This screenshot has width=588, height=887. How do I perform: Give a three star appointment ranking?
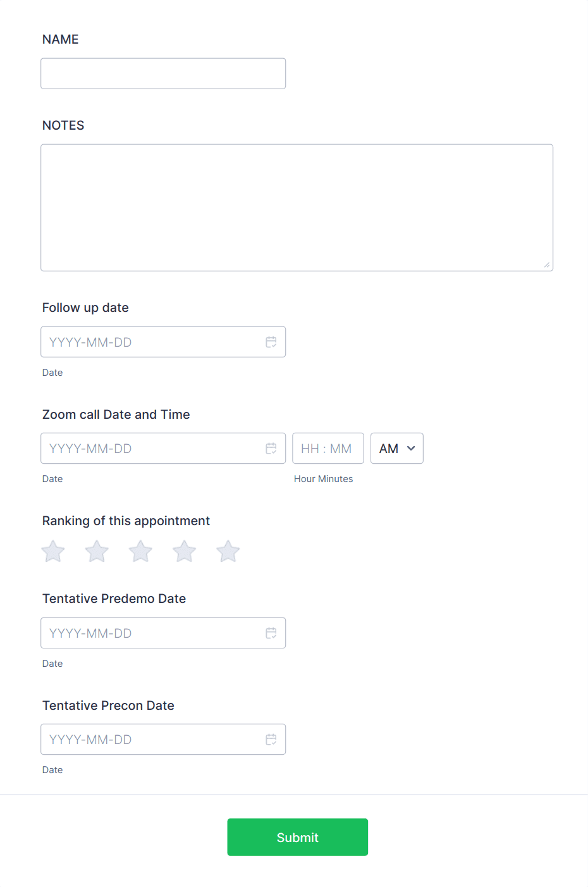(x=140, y=551)
